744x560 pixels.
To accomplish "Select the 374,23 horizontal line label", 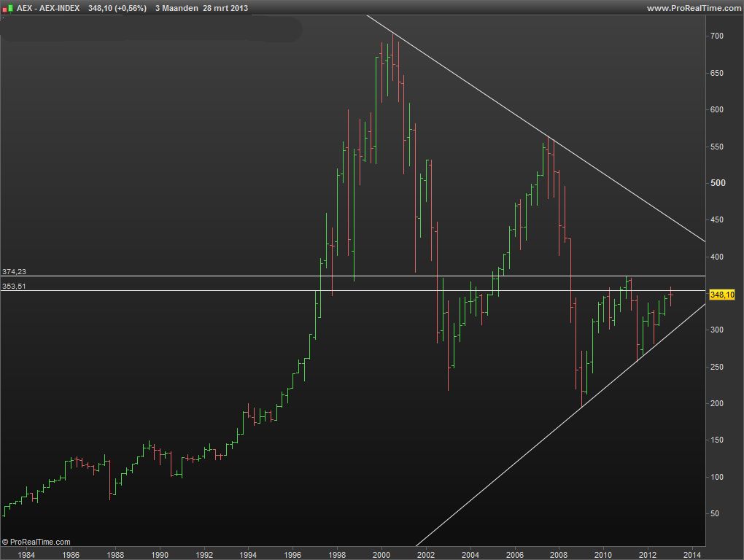I will click(x=14, y=271).
